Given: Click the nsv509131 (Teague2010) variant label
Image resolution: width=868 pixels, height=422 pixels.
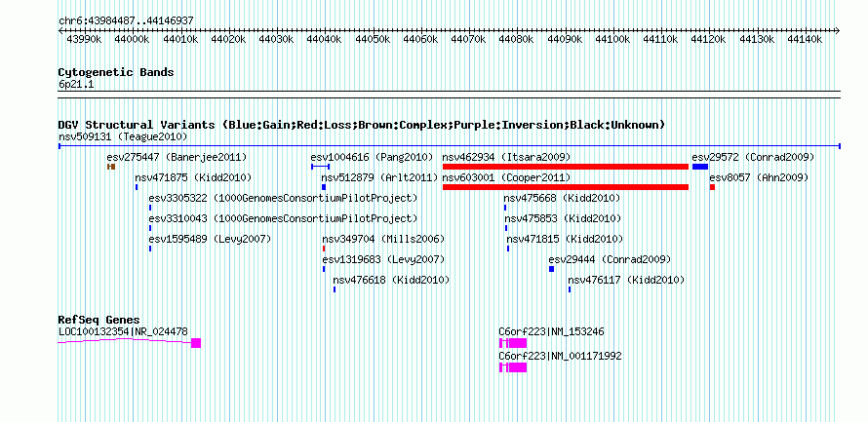Looking at the screenshot, I should pos(123,136).
